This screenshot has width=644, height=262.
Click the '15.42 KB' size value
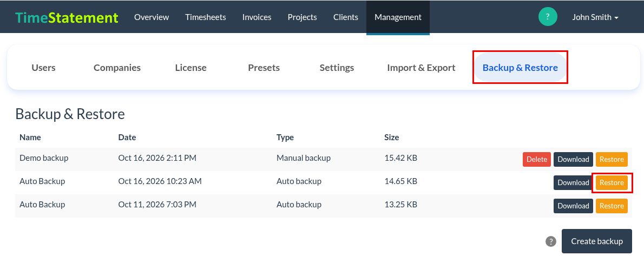(400, 158)
